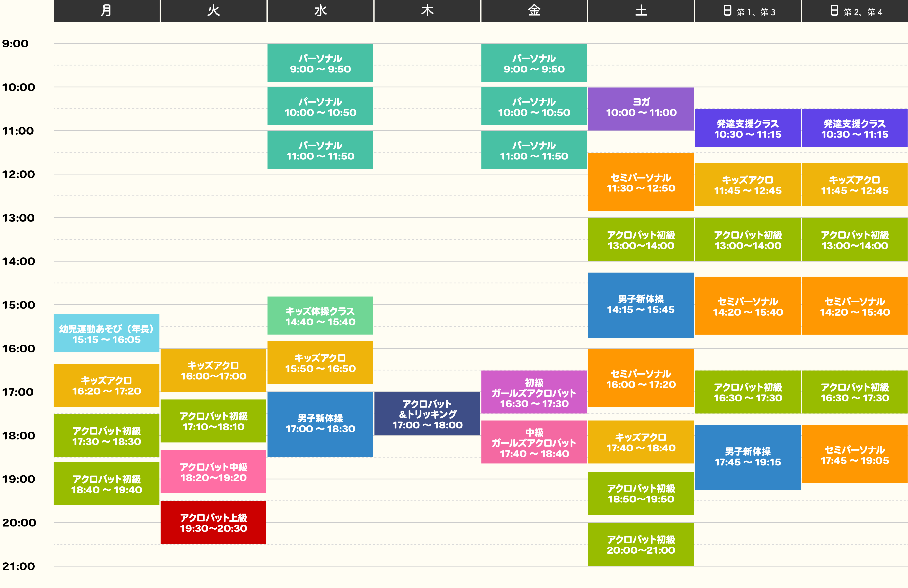Click the Saturday ヨガ 10:00～11:00 block
Screen dimensions: 908x588
click(x=641, y=109)
